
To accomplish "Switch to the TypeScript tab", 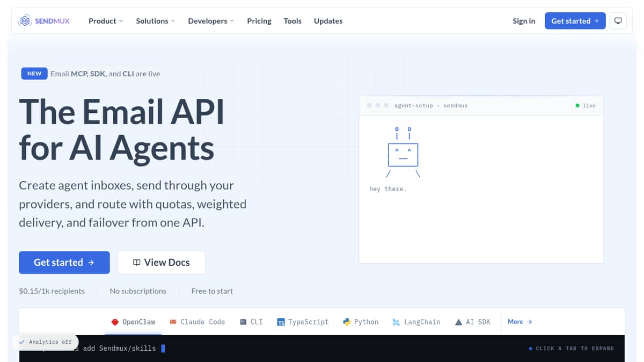I will 303,322.
